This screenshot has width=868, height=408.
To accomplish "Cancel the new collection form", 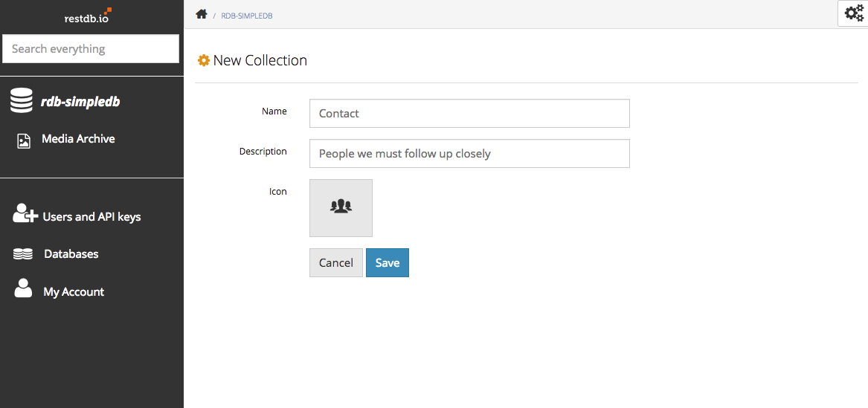I will (336, 262).
